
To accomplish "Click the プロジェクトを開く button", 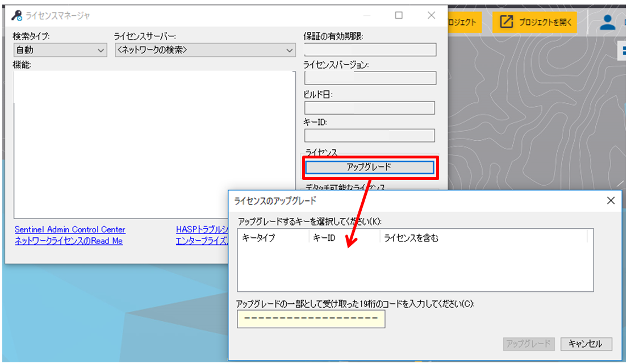I will pyautogui.click(x=534, y=23).
